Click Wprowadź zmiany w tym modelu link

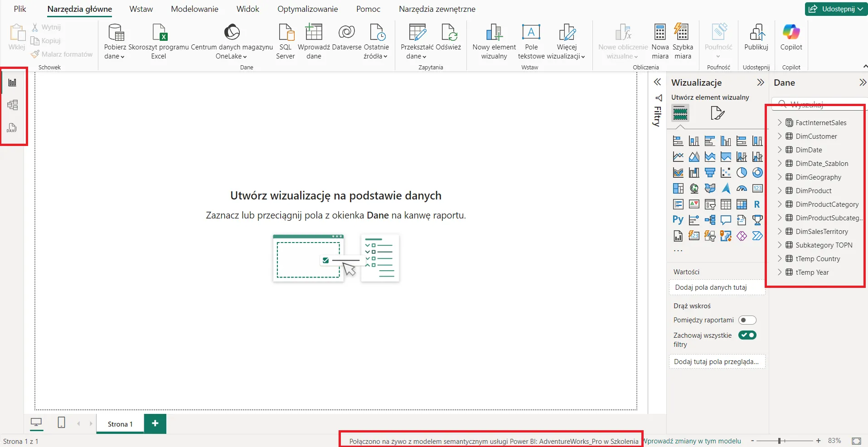[693, 441]
